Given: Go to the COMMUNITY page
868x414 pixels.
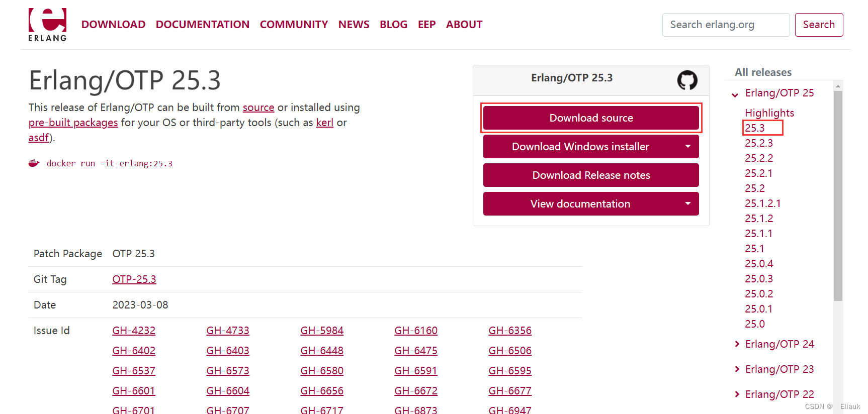Looking at the screenshot, I should pyautogui.click(x=294, y=25).
